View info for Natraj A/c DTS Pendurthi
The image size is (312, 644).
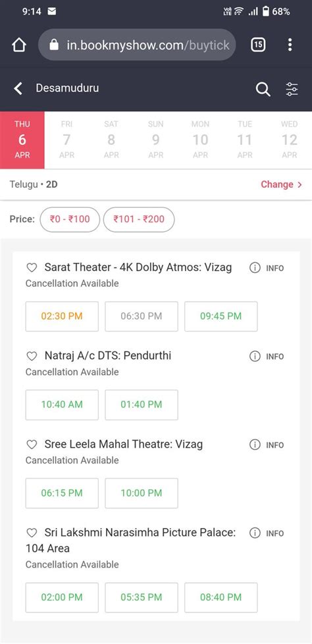pos(267,356)
